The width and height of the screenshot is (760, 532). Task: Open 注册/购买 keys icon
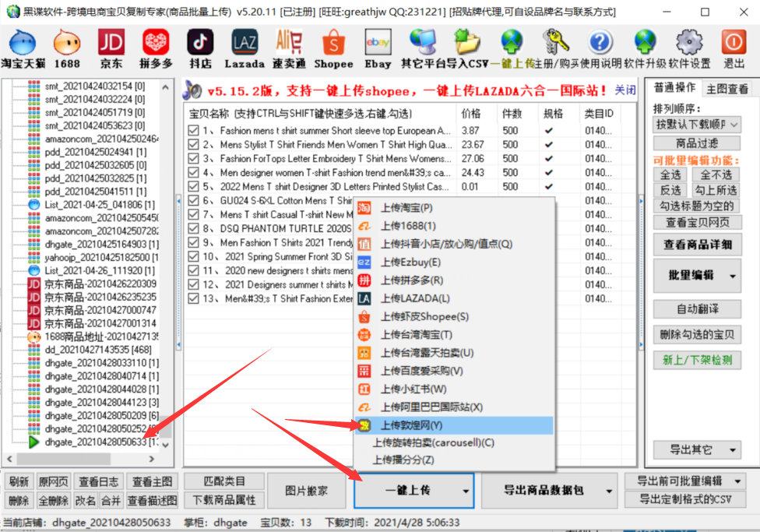(556, 48)
